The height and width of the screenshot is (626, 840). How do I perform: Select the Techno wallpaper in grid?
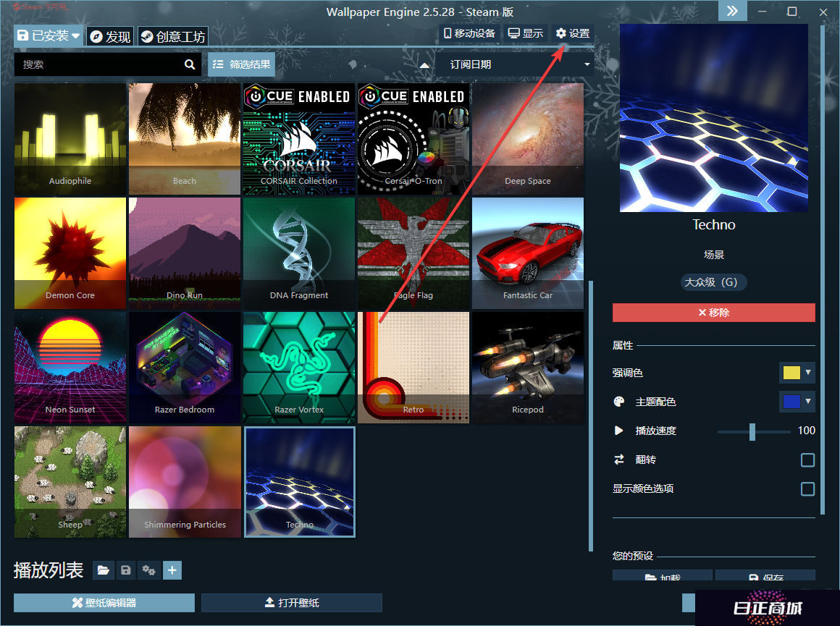coord(300,482)
